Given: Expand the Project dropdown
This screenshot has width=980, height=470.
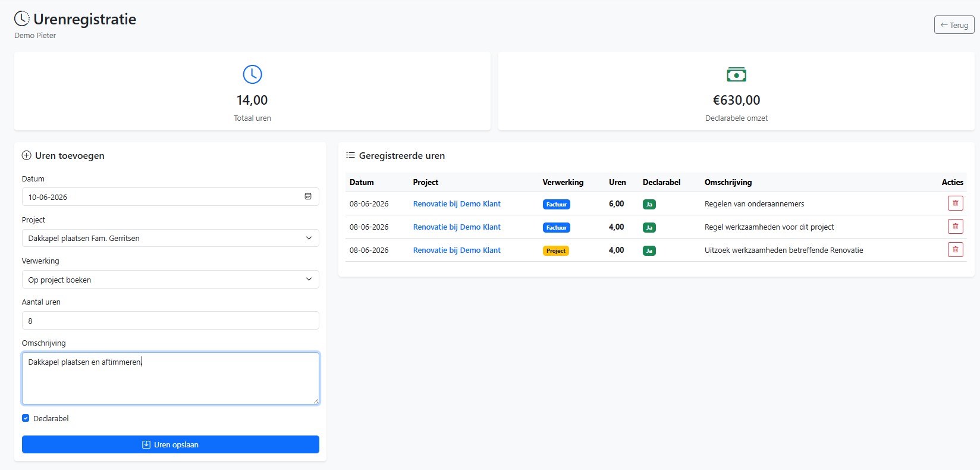Looking at the screenshot, I should pos(171,238).
